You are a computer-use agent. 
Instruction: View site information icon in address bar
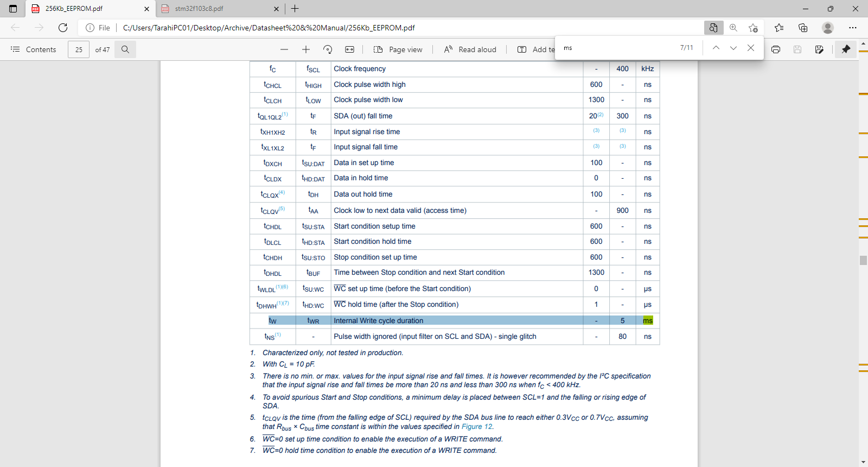coord(90,28)
